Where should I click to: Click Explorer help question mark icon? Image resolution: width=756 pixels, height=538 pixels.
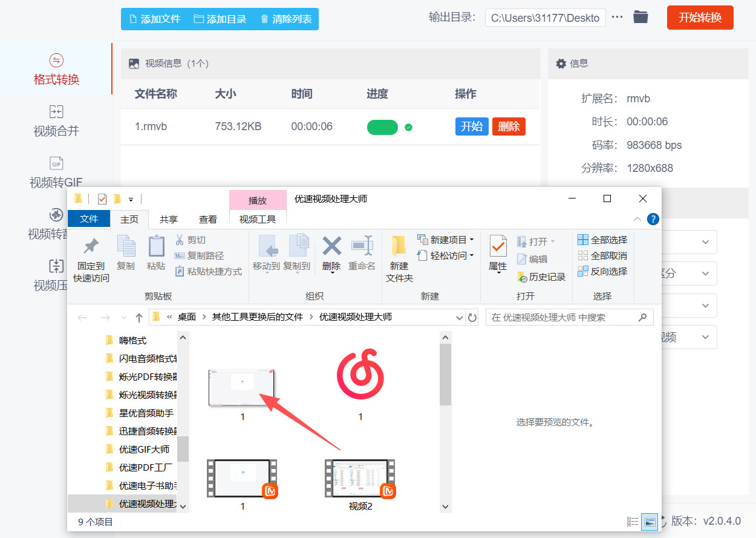(x=653, y=219)
